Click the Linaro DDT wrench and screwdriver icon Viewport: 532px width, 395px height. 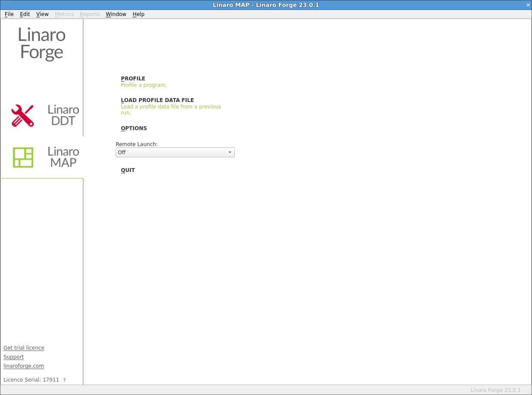(x=22, y=116)
